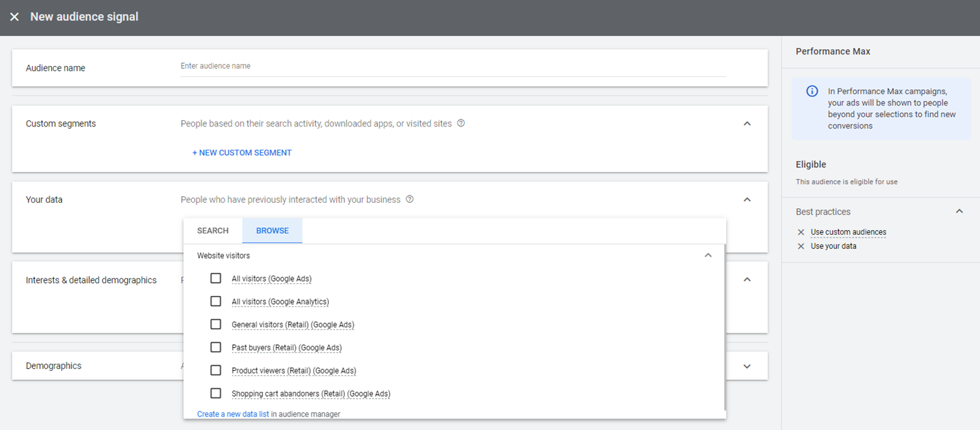
Task: Click + New Custom Segment button
Action: click(242, 153)
